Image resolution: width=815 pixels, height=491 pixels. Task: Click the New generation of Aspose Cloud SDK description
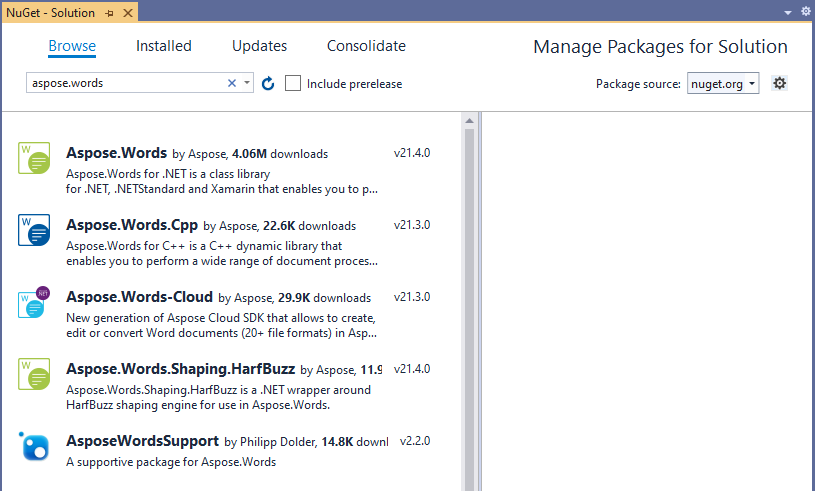[221, 325]
